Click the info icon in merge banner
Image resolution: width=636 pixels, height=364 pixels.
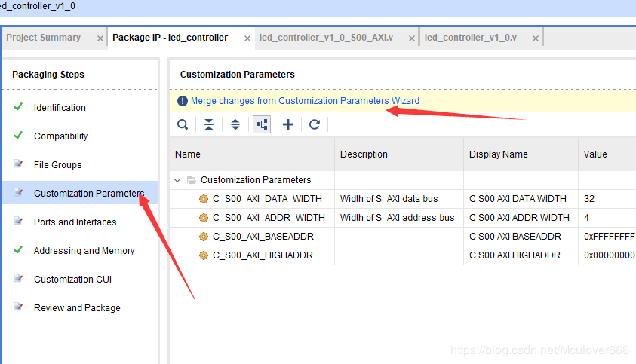pos(183,101)
